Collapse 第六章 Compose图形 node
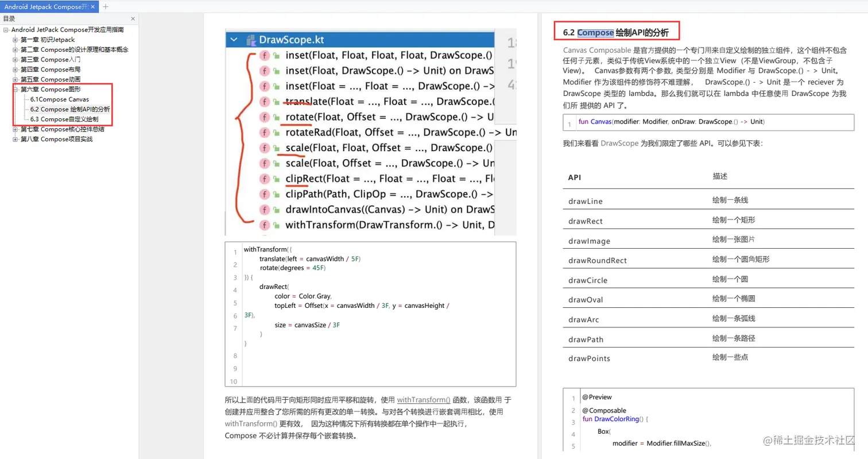Image resolution: width=868 pixels, height=459 pixels. 15,89
